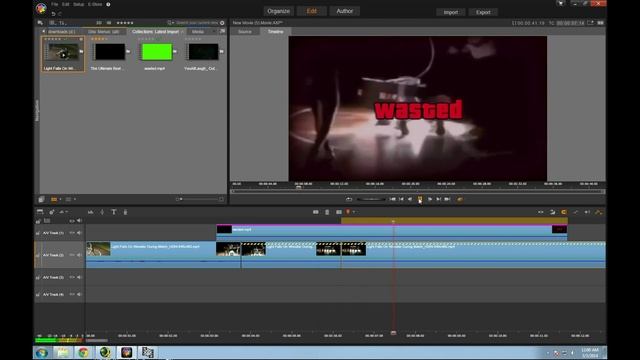The height and width of the screenshot is (360, 640).
Task: Toggle lock on A/V Track (4)
Action: (x=38, y=295)
